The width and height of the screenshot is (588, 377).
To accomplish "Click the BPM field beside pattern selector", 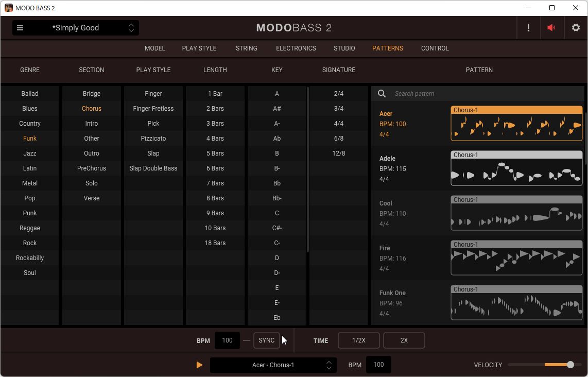I will click(378, 365).
